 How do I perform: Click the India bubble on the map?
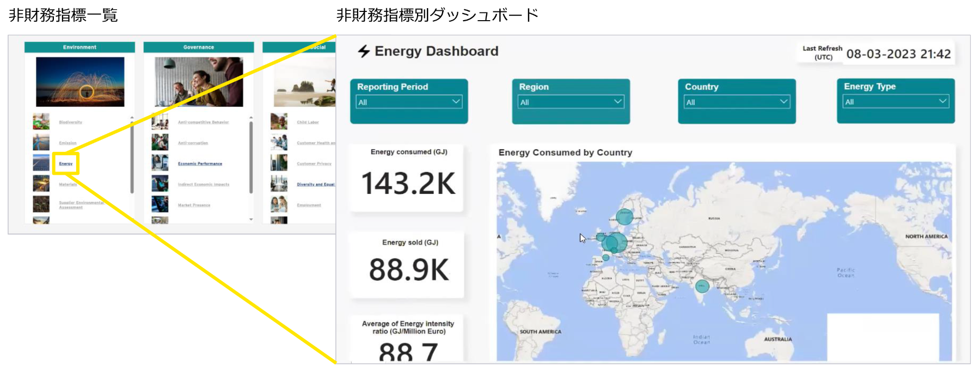click(x=702, y=286)
